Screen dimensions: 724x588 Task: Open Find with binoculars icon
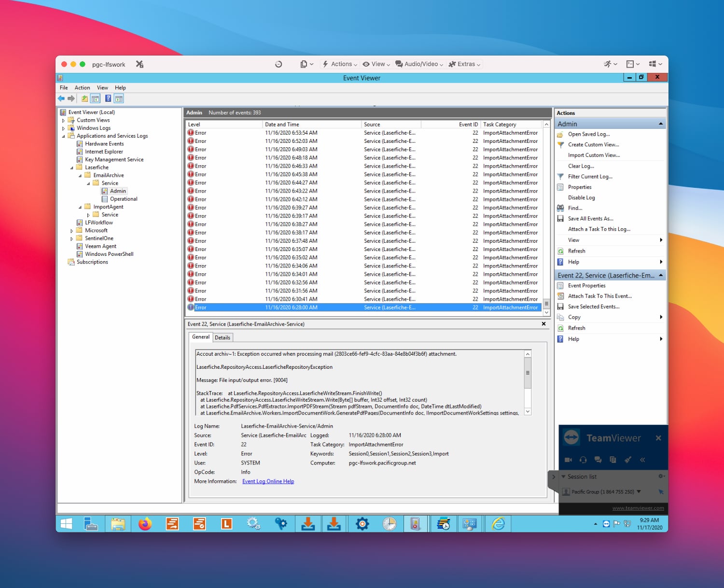[575, 208]
